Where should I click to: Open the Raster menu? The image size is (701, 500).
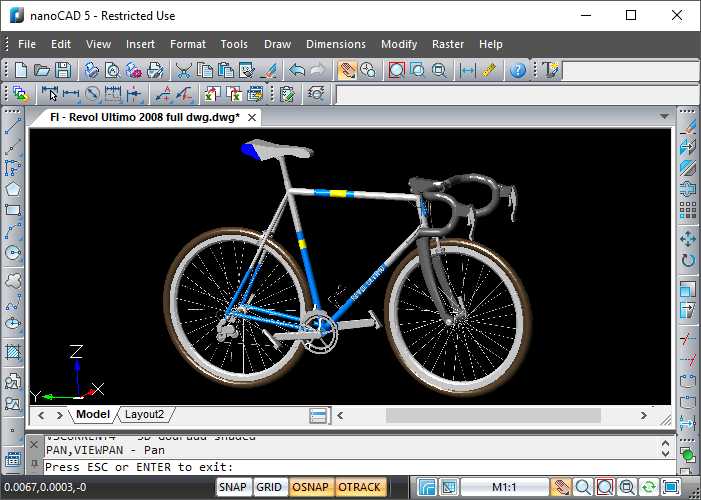pos(448,44)
